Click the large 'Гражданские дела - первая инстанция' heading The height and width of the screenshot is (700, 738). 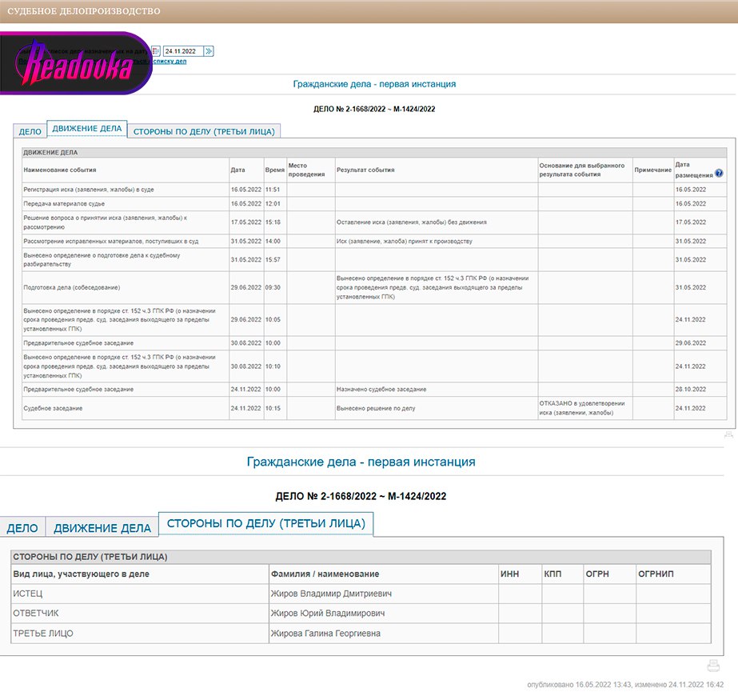tap(361, 462)
